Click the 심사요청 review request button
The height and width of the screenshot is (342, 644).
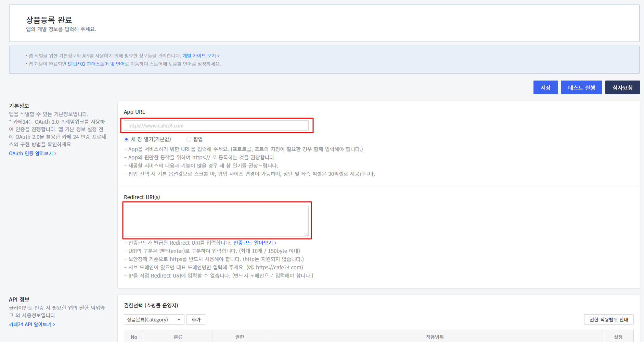[622, 88]
